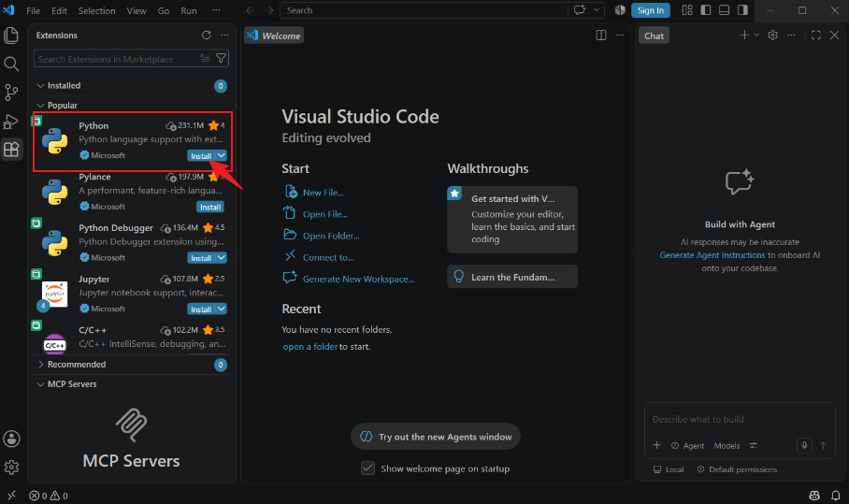Close the Chat panel

pyautogui.click(x=834, y=36)
